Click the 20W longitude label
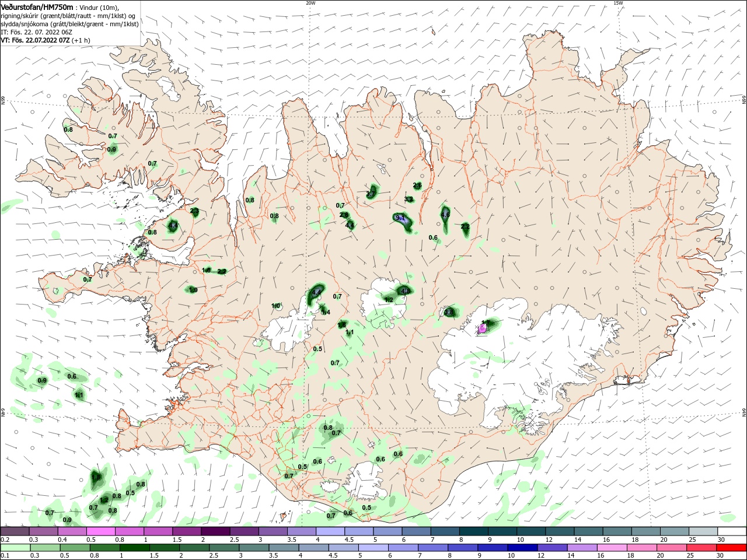The height and width of the screenshot is (560, 747). click(310, 3)
